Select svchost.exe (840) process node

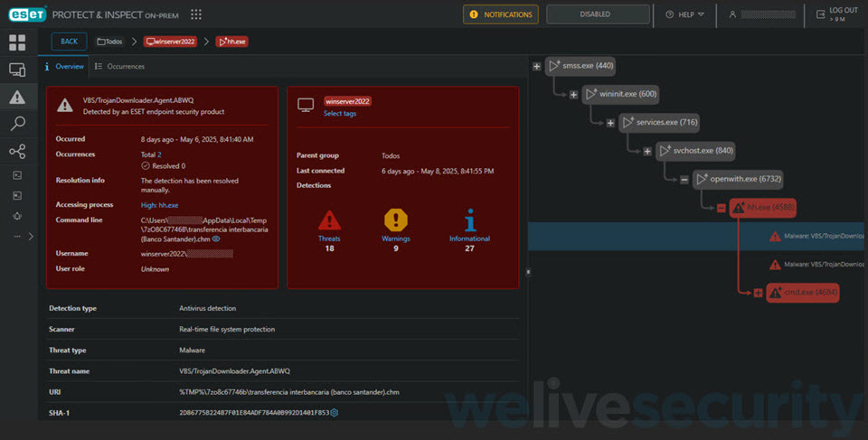(x=695, y=151)
